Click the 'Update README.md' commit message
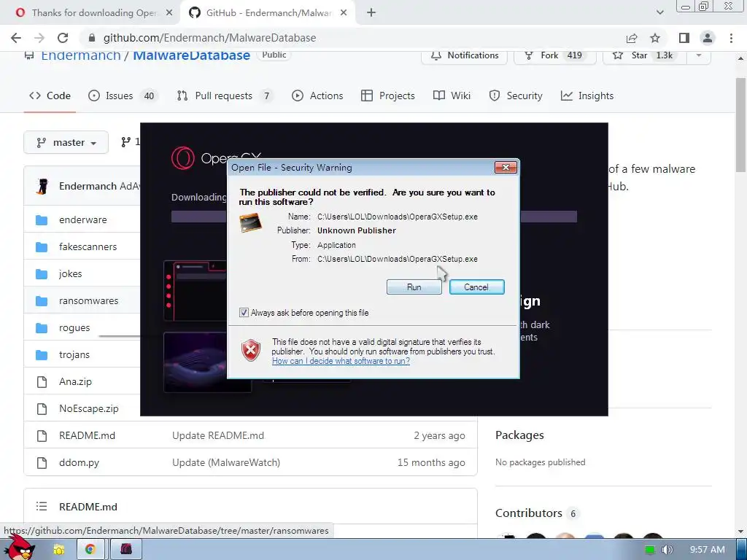 coord(218,436)
